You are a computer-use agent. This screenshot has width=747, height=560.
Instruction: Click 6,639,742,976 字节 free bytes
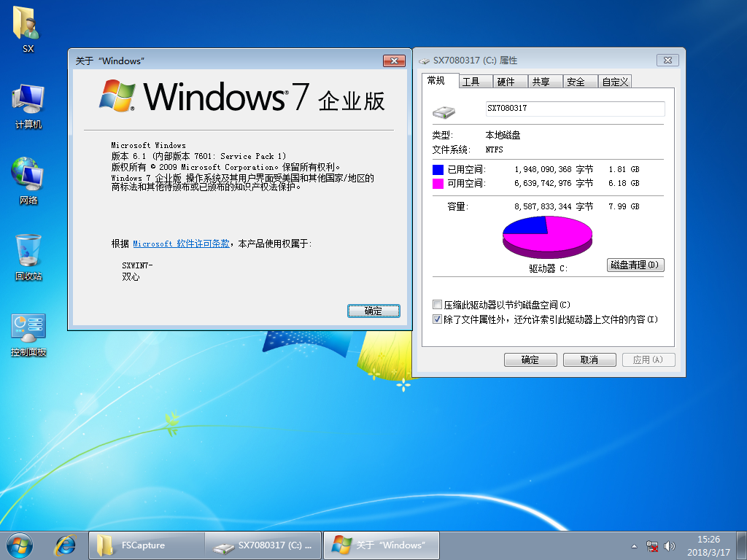tap(554, 183)
